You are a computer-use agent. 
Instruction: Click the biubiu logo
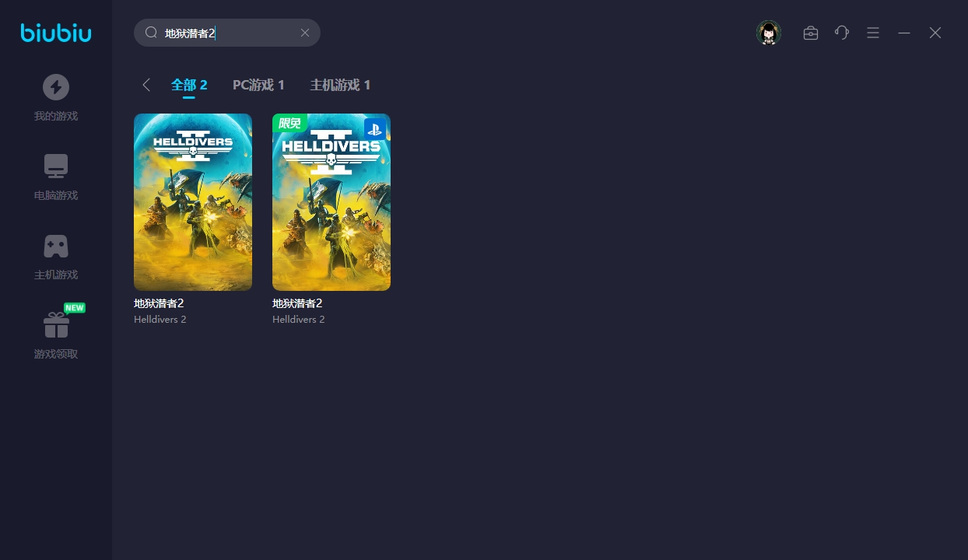[x=56, y=33]
